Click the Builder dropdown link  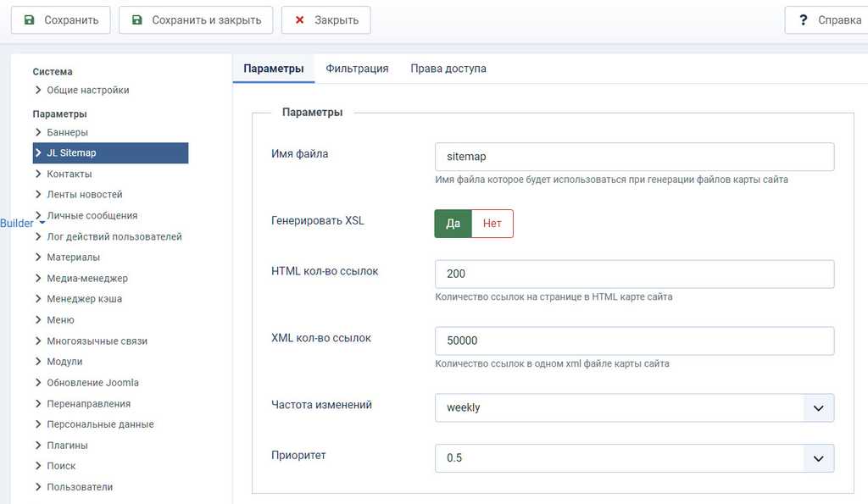click(21, 224)
